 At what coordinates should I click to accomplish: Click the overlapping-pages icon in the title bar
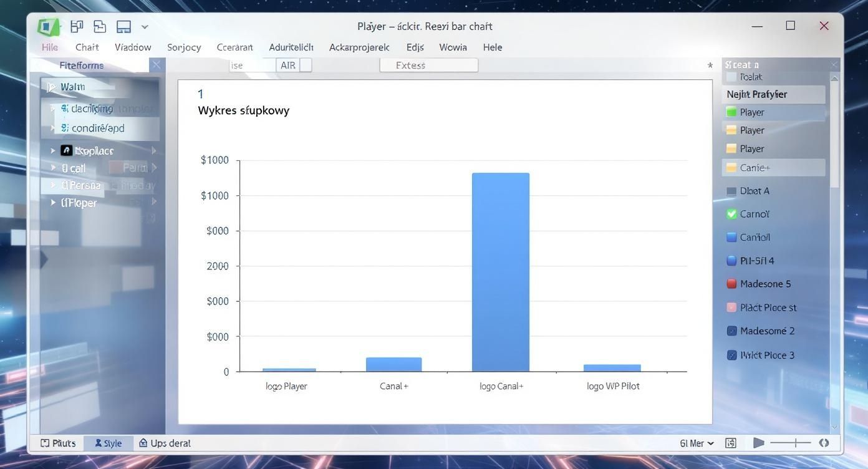coord(100,26)
